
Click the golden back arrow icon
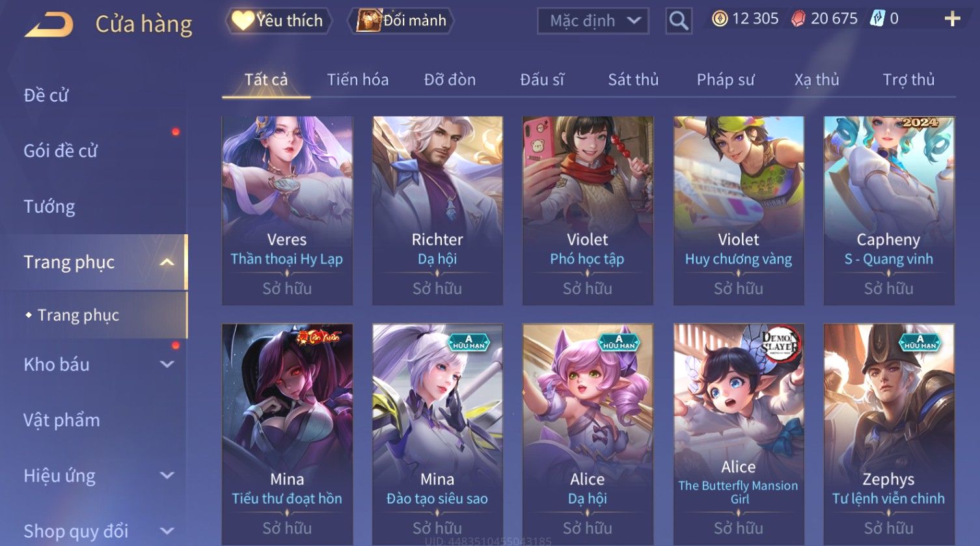pyautogui.click(x=49, y=25)
